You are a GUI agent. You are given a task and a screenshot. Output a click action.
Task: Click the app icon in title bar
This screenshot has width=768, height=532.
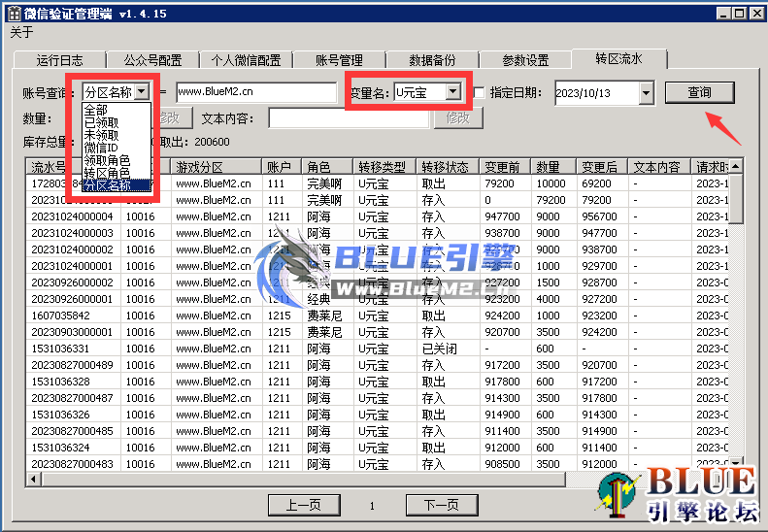coord(15,14)
